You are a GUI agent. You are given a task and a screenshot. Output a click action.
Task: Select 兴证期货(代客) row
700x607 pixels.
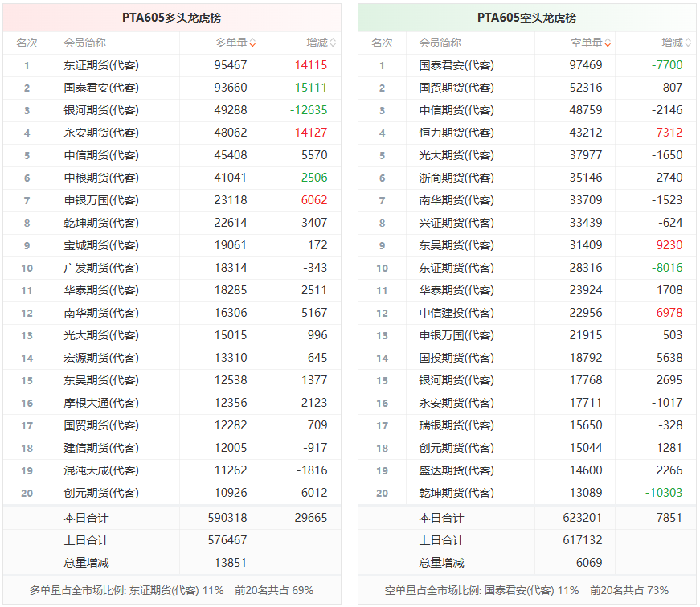coord(526,223)
